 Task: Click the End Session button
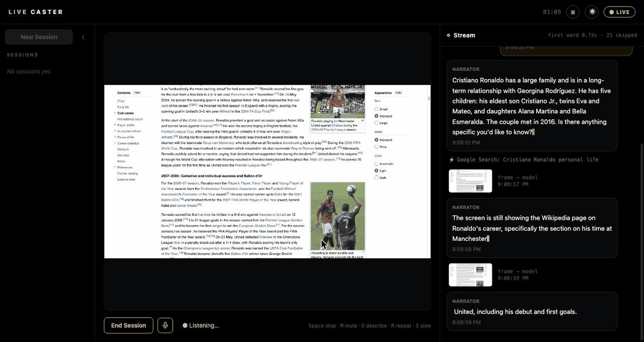pos(129,325)
